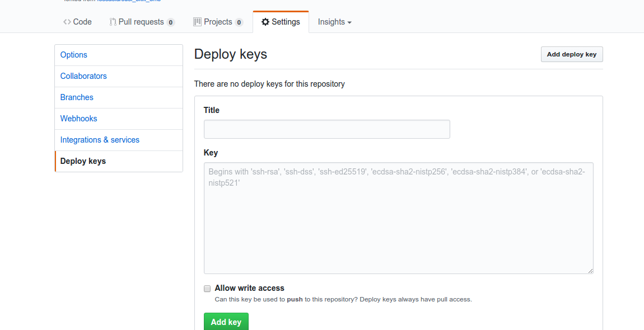Enable the Allow write access checkbox
Viewport: 644px width, 330px height.
pyautogui.click(x=207, y=289)
